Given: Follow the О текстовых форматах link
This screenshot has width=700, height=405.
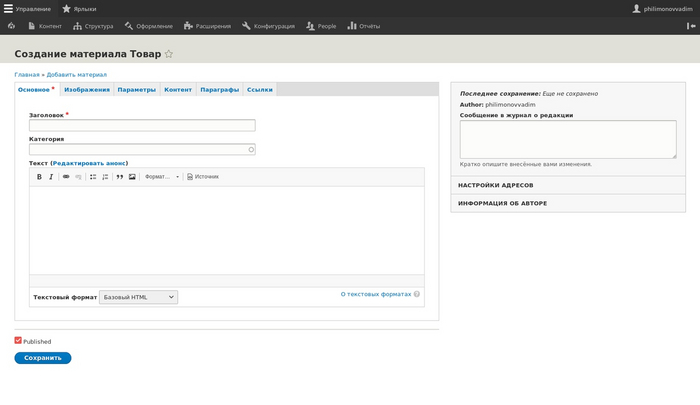Looking at the screenshot, I should point(375,294).
